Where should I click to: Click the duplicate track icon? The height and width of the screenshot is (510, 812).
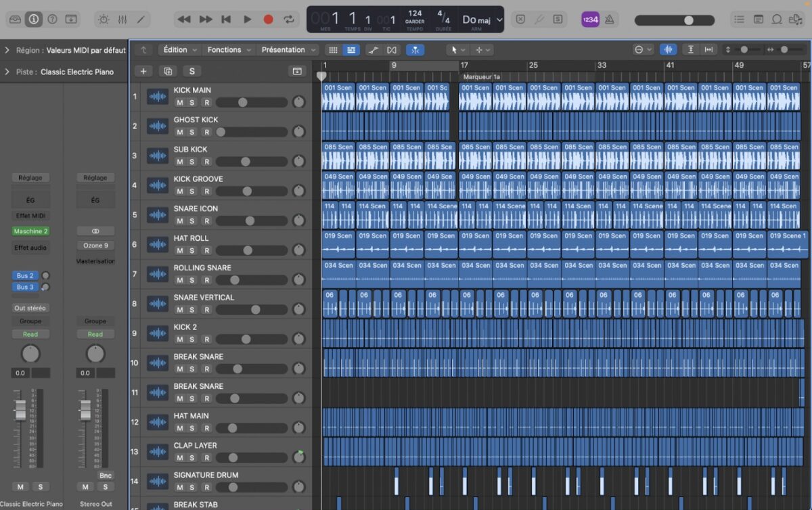(167, 71)
